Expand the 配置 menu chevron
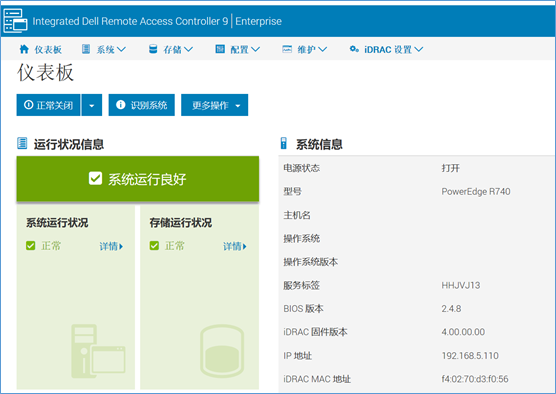Image resolution: width=556 pixels, height=394 pixels. pos(255,49)
